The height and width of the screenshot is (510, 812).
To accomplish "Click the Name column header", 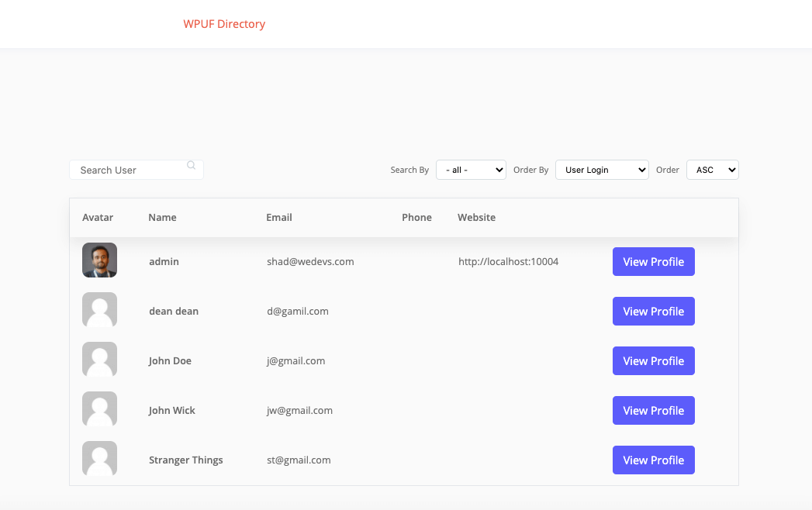I will pyautogui.click(x=163, y=218).
